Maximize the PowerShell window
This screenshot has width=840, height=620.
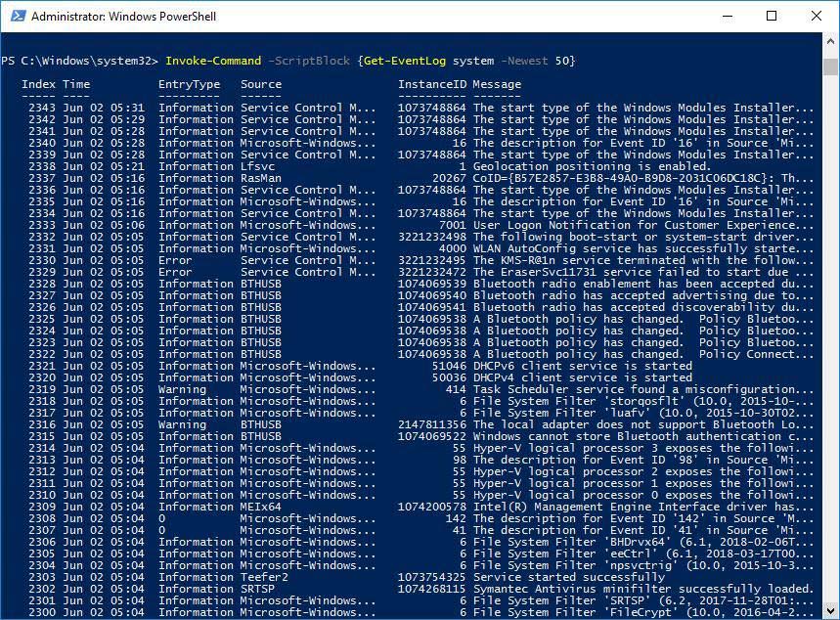(x=772, y=16)
